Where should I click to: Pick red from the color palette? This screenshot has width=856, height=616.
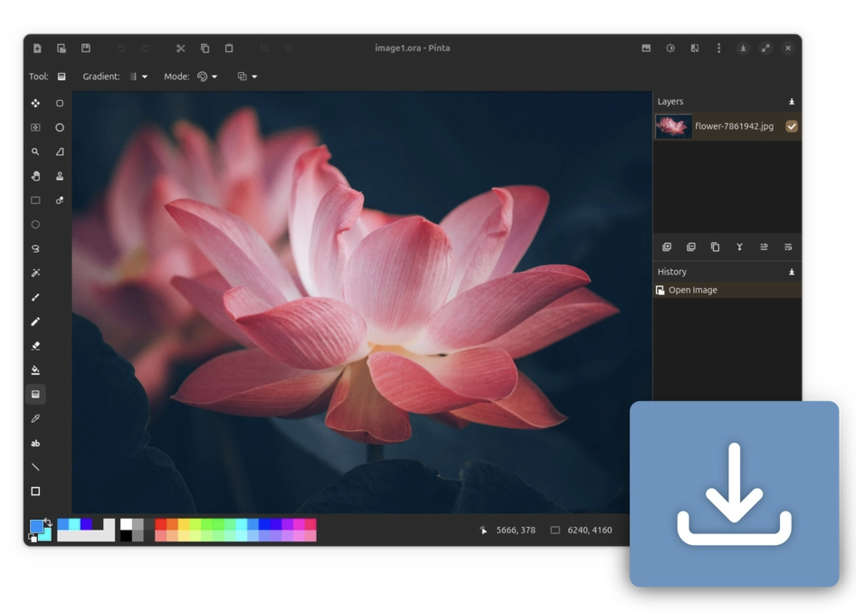pyautogui.click(x=161, y=524)
